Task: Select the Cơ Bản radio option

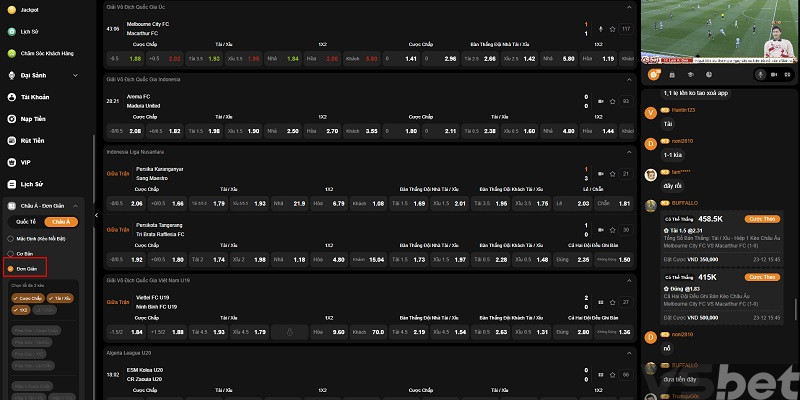Action: coord(23,254)
